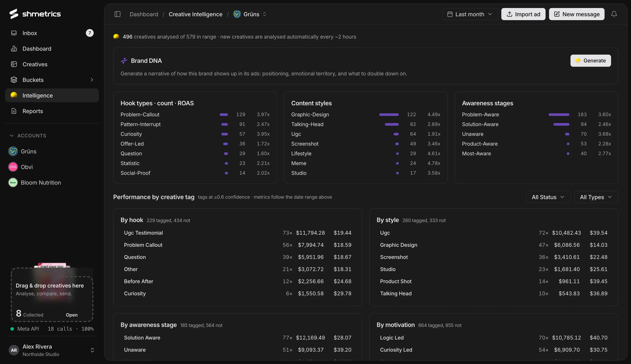Open the collected creatives tray
631x364 pixels.
[72, 315]
